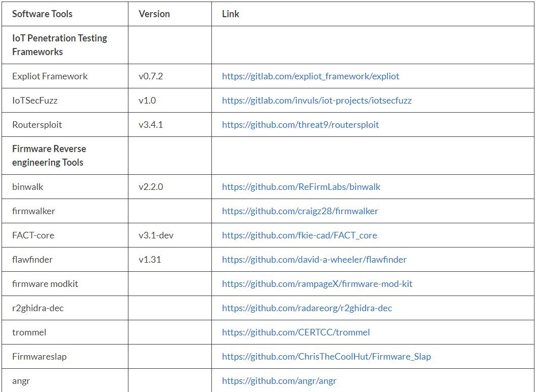The height and width of the screenshot is (392, 536).
Task: Open the Expliot Framework GitLab link
Action: [310, 76]
